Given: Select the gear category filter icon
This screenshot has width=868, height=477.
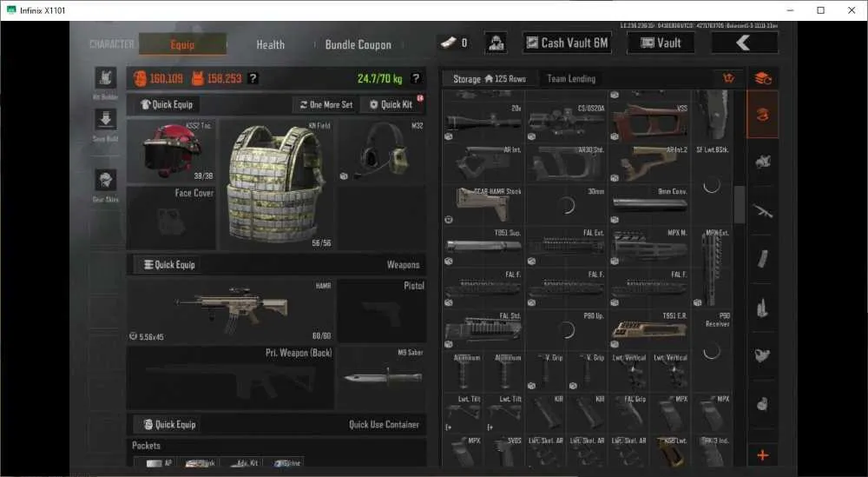Looking at the screenshot, I should coord(763,162).
